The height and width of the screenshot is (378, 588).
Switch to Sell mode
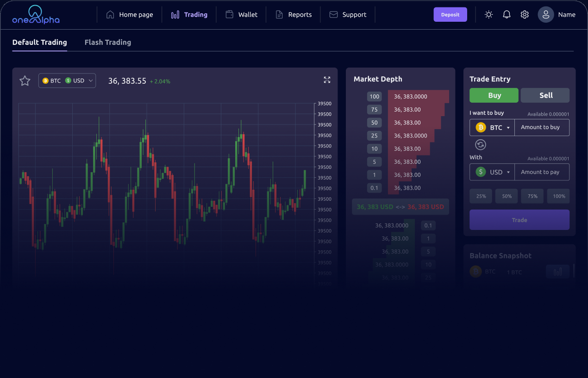point(545,95)
